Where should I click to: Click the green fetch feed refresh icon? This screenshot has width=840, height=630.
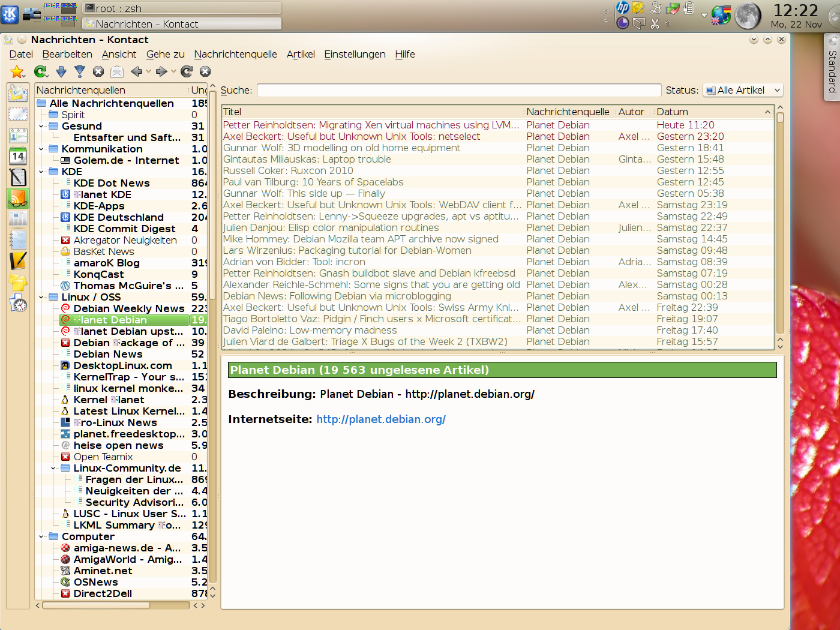[x=40, y=72]
